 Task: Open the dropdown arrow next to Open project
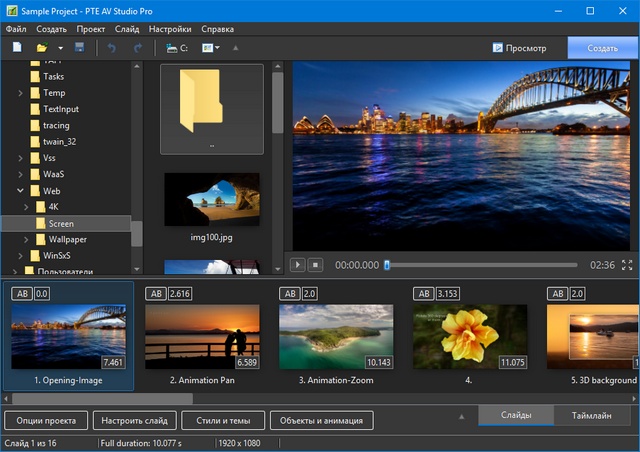tap(60, 48)
